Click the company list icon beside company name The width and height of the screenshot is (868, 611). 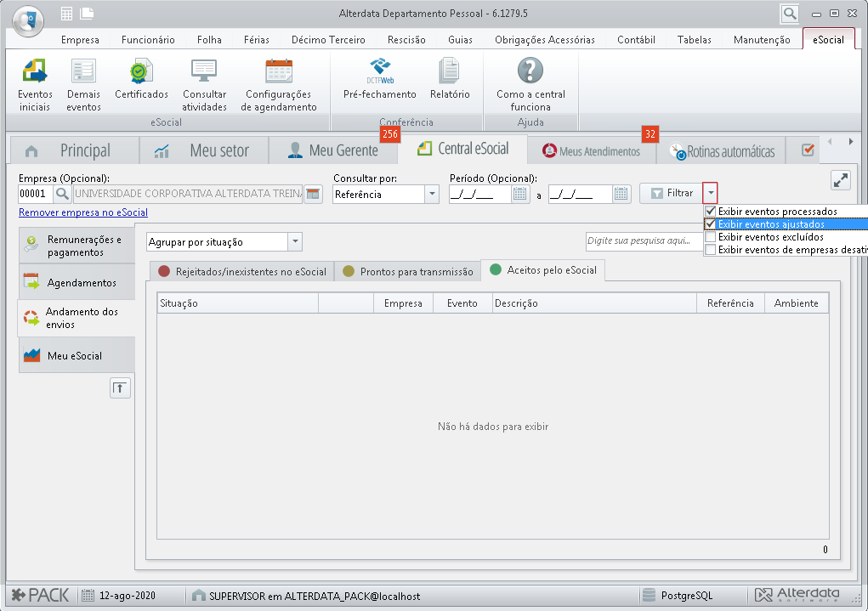click(x=313, y=194)
